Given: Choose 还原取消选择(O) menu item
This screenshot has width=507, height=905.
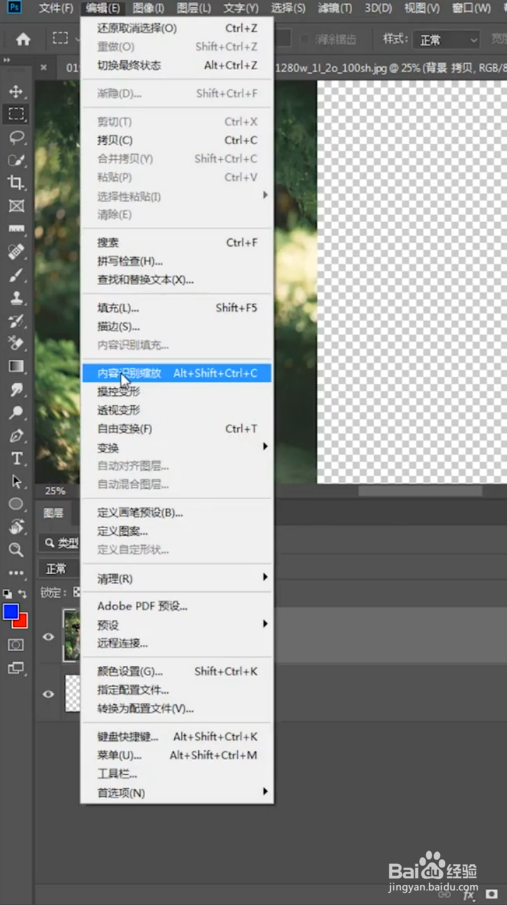Looking at the screenshot, I should [x=177, y=28].
